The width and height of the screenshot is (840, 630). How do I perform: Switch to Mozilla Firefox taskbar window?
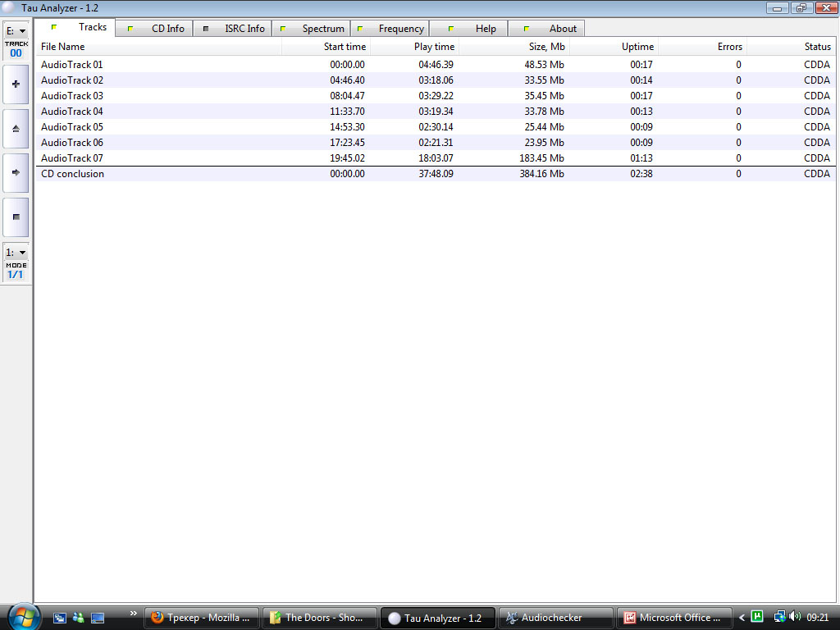[x=202, y=618]
